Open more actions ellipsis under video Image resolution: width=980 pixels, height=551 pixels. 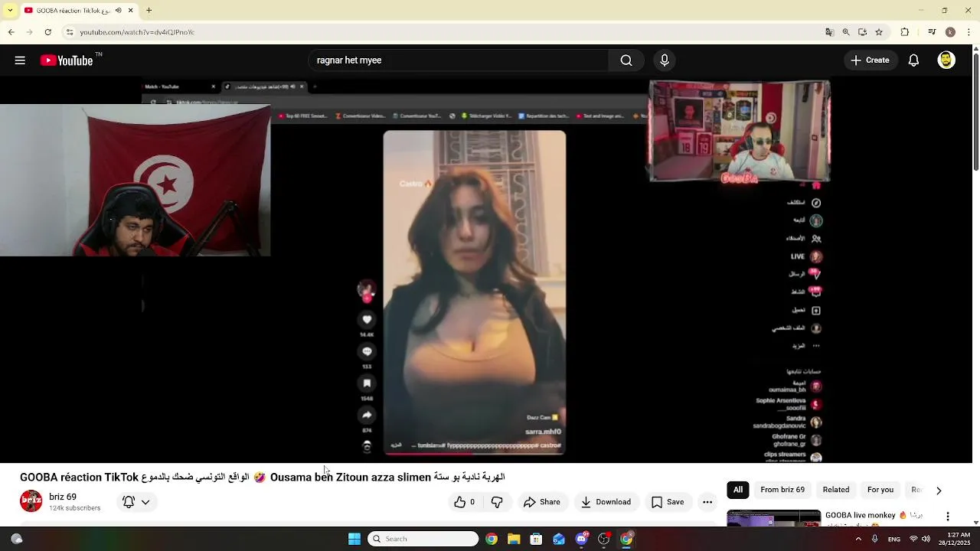point(707,502)
